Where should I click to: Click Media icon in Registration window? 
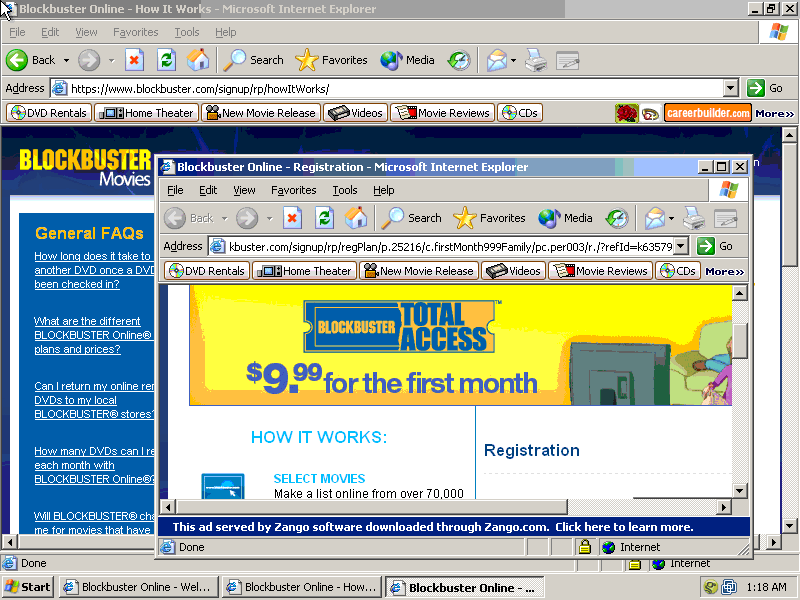(x=565, y=218)
